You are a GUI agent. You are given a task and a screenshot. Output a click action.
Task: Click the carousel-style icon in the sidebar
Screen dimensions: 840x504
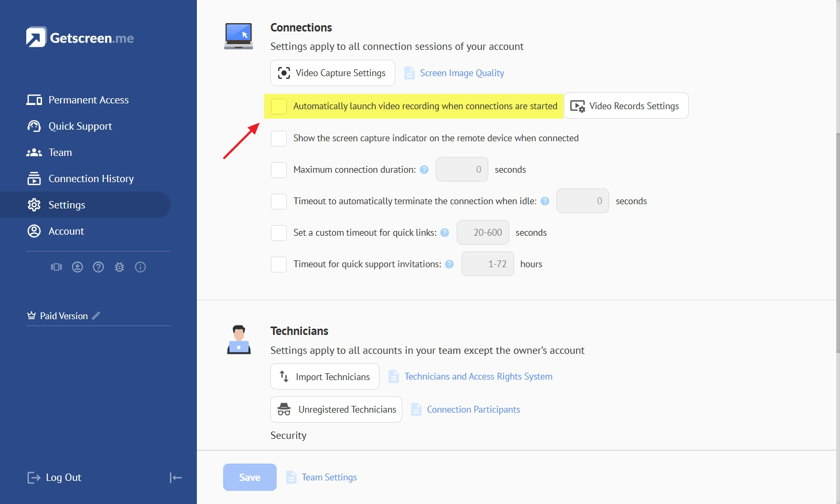coord(56,267)
